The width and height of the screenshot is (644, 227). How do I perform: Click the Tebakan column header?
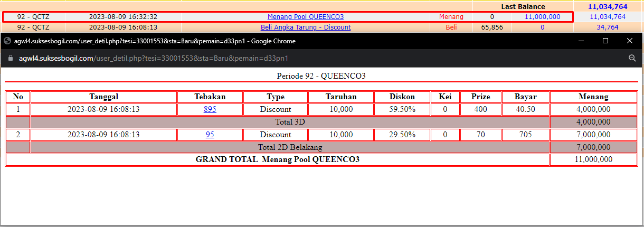[x=210, y=97]
